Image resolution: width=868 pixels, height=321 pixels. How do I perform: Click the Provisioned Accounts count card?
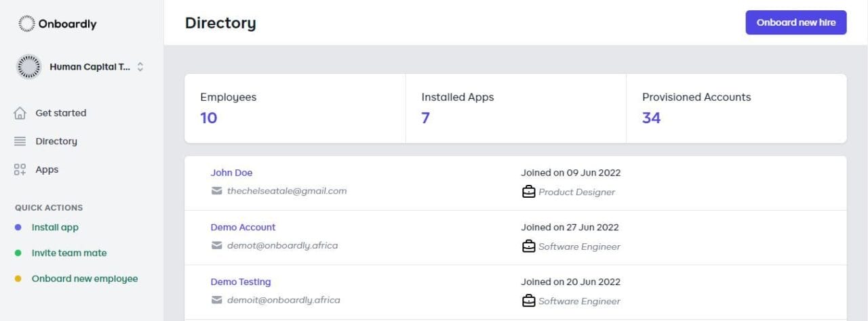click(x=736, y=108)
